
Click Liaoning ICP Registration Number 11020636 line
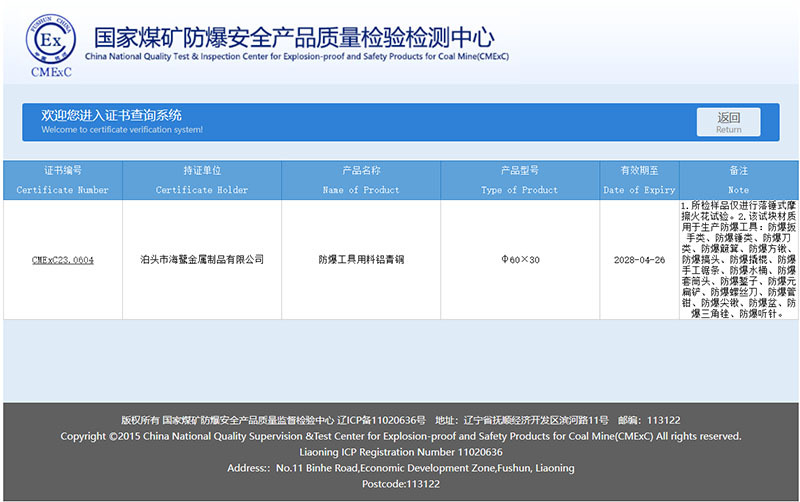pos(401,452)
